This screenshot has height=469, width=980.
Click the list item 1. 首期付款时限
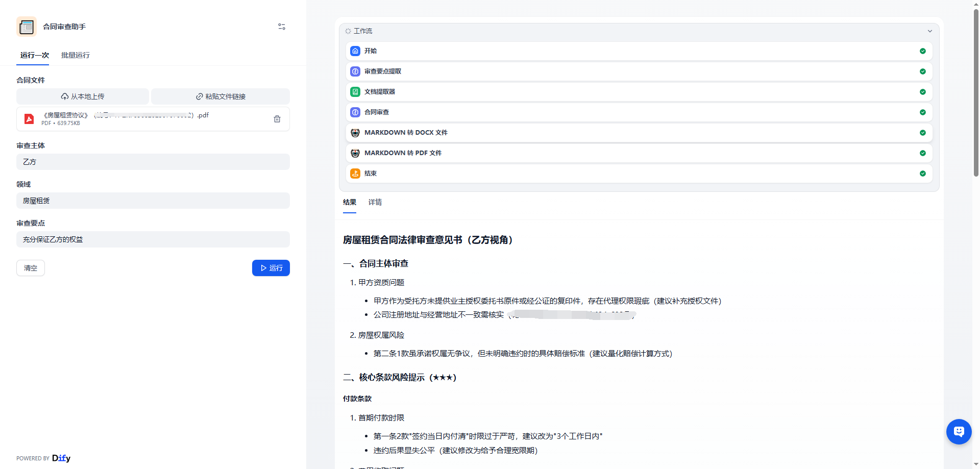pos(377,418)
